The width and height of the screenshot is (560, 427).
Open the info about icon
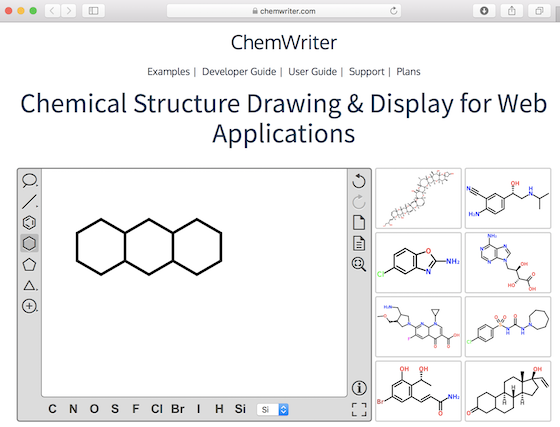(359, 388)
